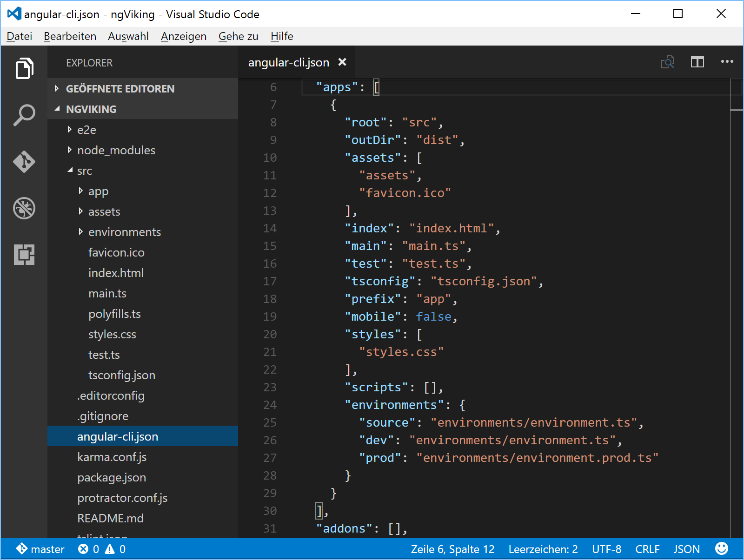The image size is (744, 560).
Task: Open styles.css in explorer
Action: point(143,334)
